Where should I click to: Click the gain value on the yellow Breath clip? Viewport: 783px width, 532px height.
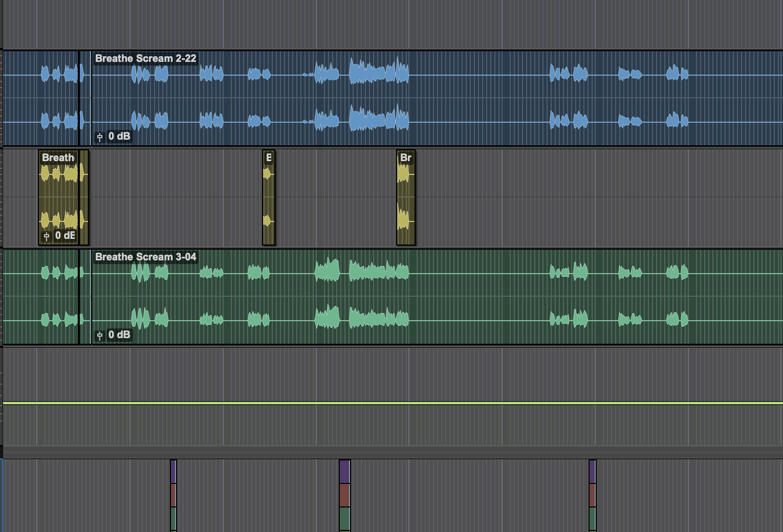pyautogui.click(x=65, y=236)
